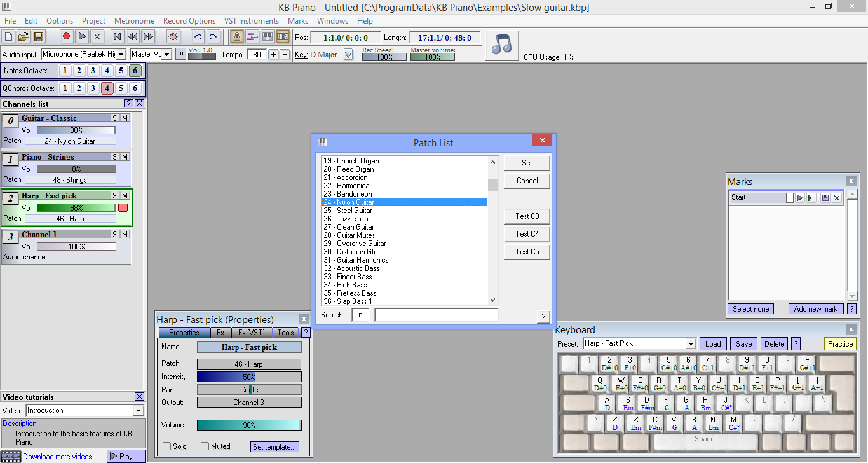
Task: Toggle the Start mark checkbox
Action: [x=790, y=198]
